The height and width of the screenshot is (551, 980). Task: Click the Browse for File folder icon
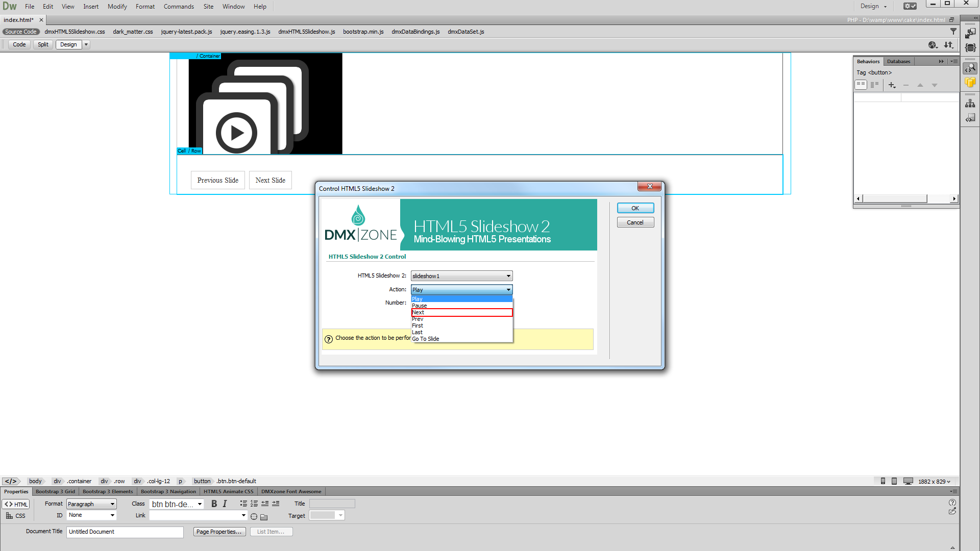click(x=264, y=517)
